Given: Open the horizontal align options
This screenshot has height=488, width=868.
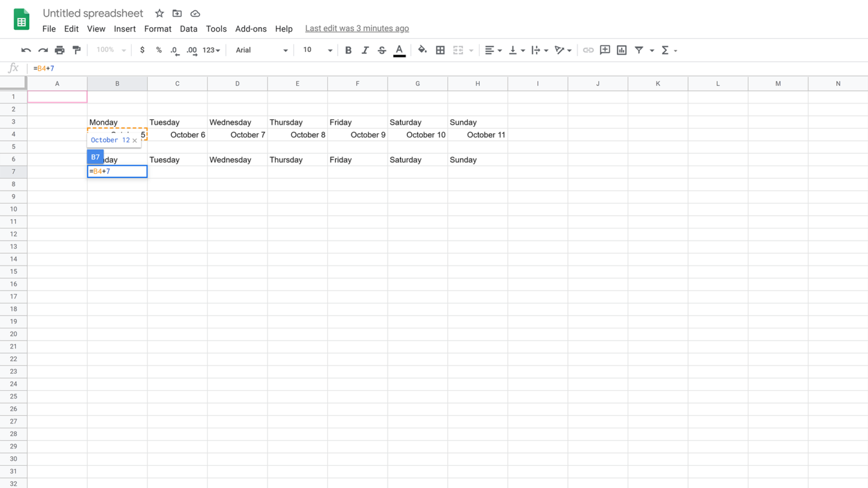Looking at the screenshot, I should pyautogui.click(x=492, y=50).
